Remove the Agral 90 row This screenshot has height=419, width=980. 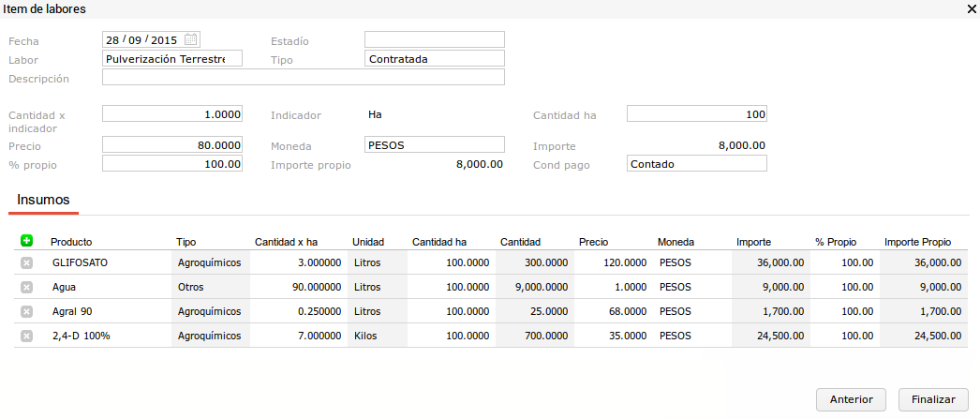tap(26, 311)
